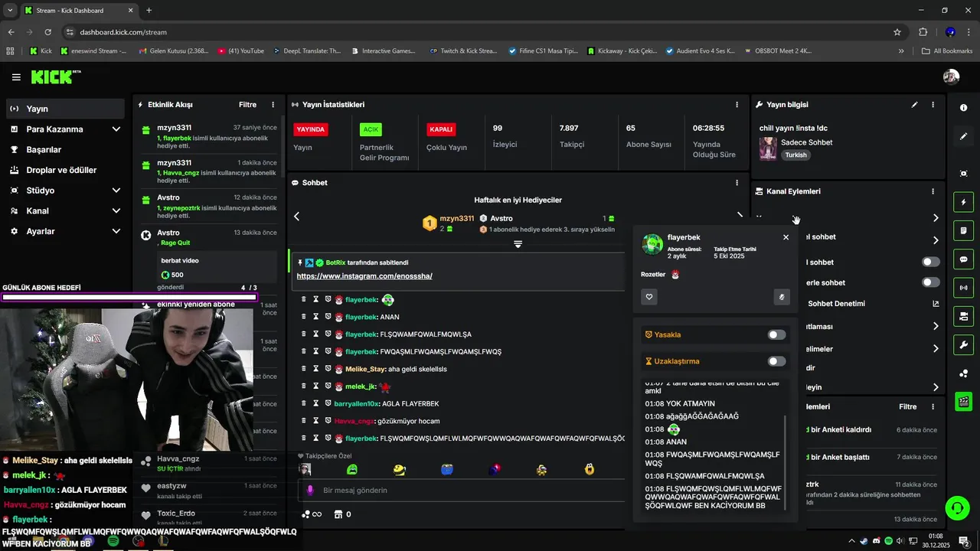Switch to the Stream - Kick Dashboard tab

coord(77,11)
